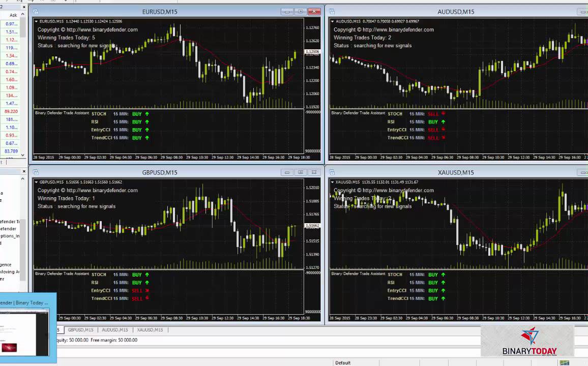Select the Market Watch row showing 134...

pyautogui.click(x=10, y=96)
